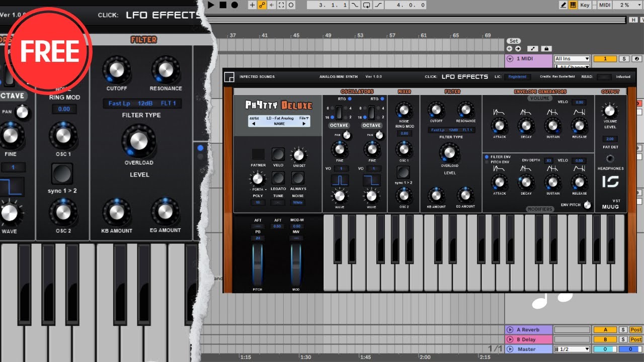Click the Post button on A Reverb

(636, 330)
